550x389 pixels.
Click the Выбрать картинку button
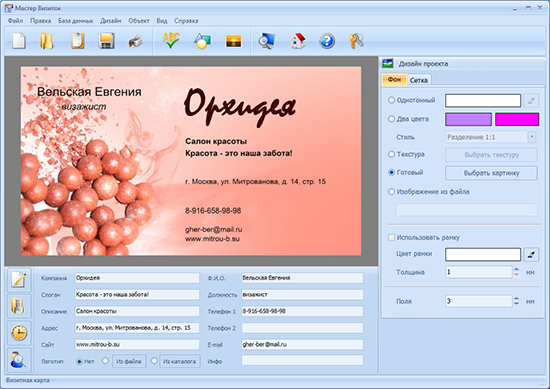point(491,173)
